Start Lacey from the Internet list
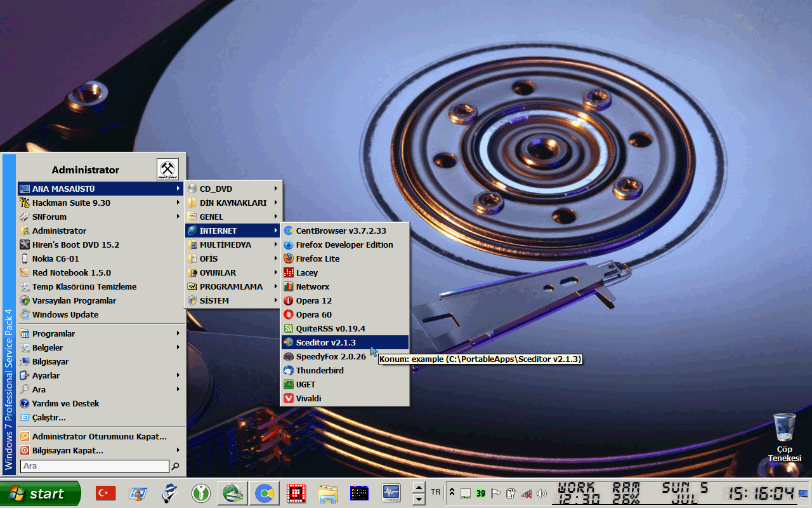This screenshot has width=812, height=508. pyautogui.click(x=345, y=272)
